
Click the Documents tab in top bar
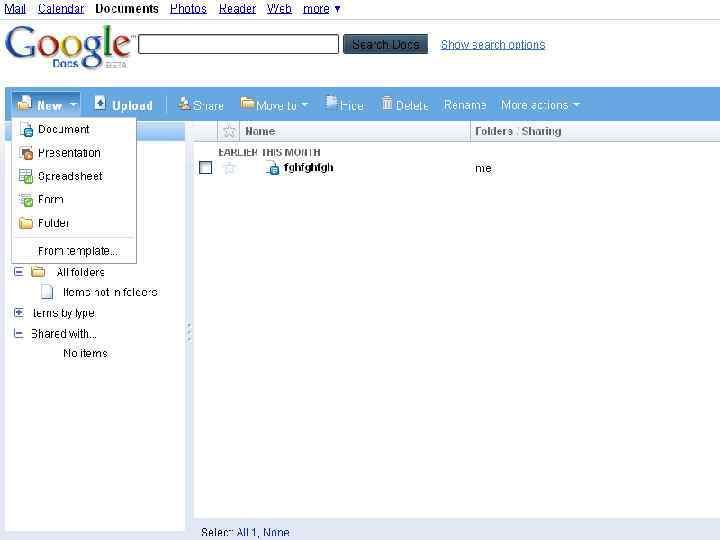127,8
